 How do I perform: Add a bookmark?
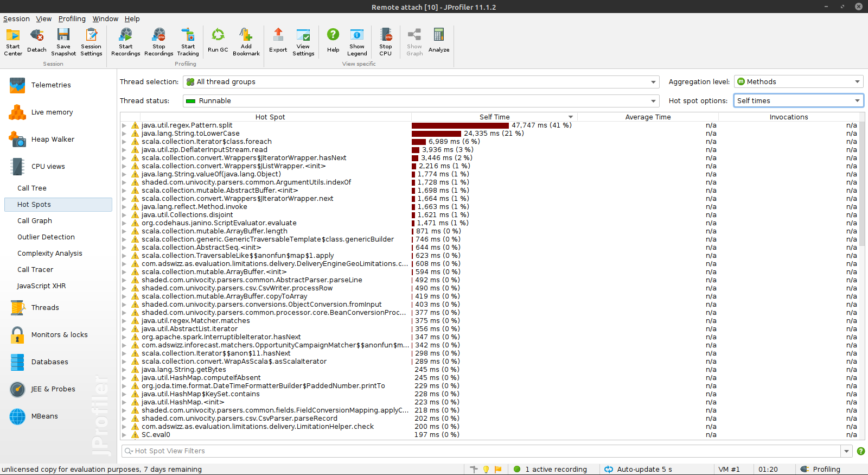(246, 42)
